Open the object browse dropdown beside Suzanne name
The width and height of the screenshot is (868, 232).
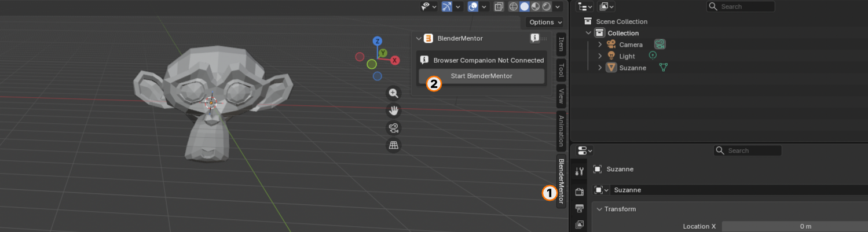602,190
